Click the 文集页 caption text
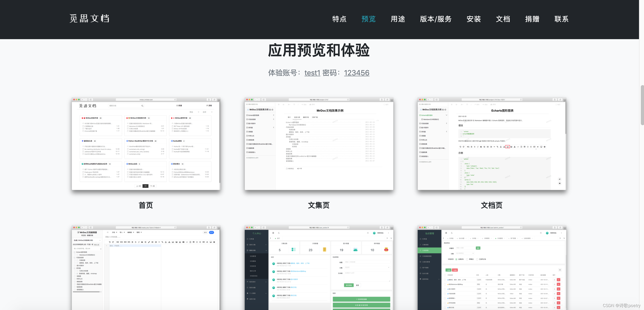 click(x=319, y=205)
